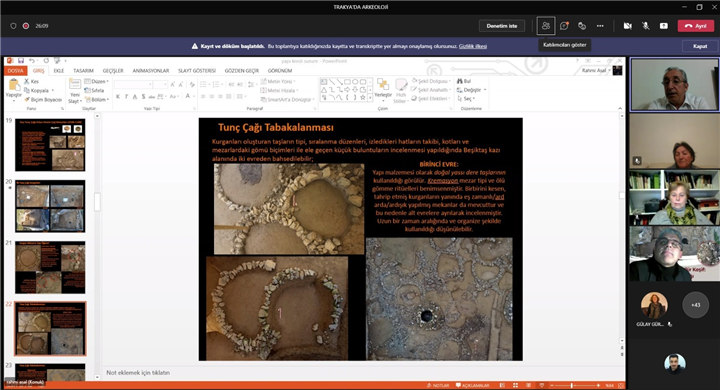The image size is (720, 390).
Task: Open Şekil Anahattı shape outline
Action: click(x=431, y=90)
